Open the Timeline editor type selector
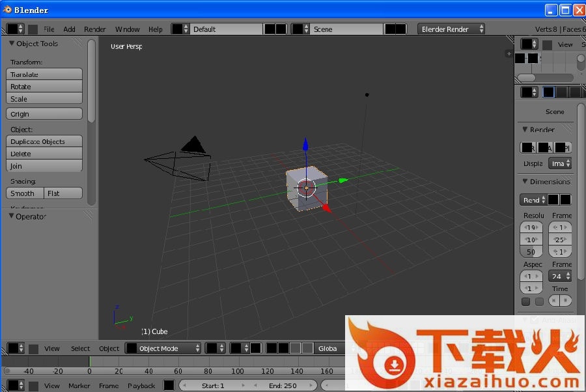The image size is (586, 392). click(x=16, y=385)
